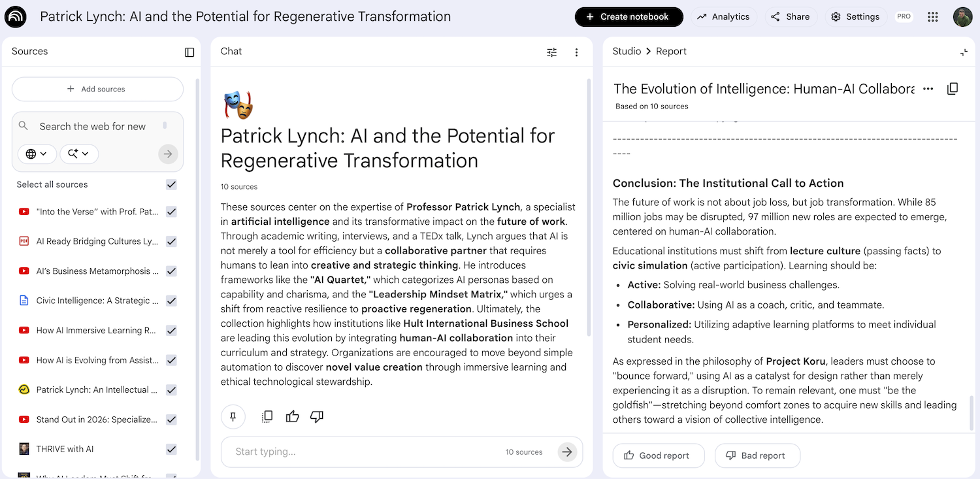The width and height of the screenshot is (980, 479).
Task: Click the PRO badge
Action: tap(904, 17)
